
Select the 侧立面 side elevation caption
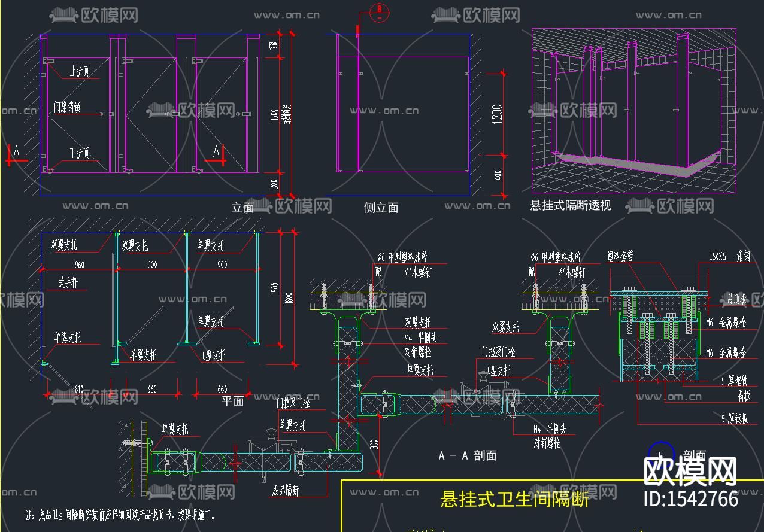(x=381, y=208)
